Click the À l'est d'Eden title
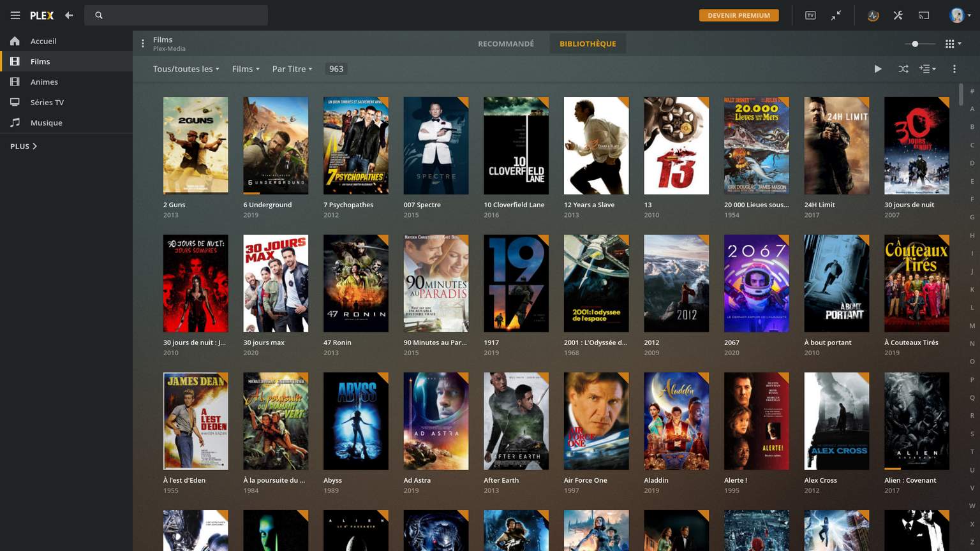The width and height of the screenshot is (980, 551). click(x=184, y=480)
